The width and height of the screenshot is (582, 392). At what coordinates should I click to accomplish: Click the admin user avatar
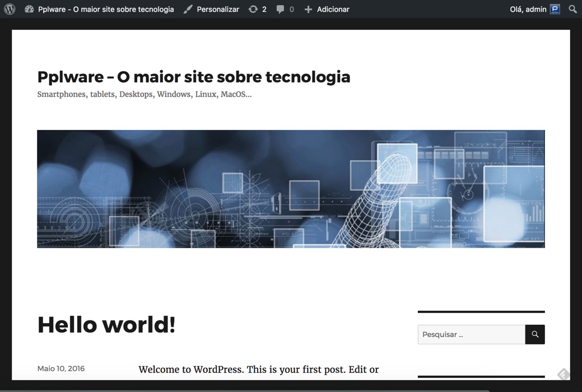[x=555, y=10]
